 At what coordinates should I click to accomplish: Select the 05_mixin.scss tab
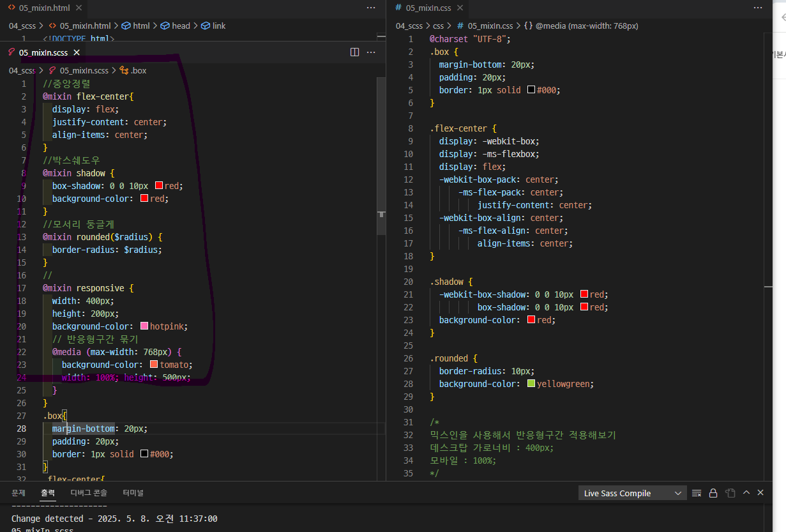[x=43, y=53]
